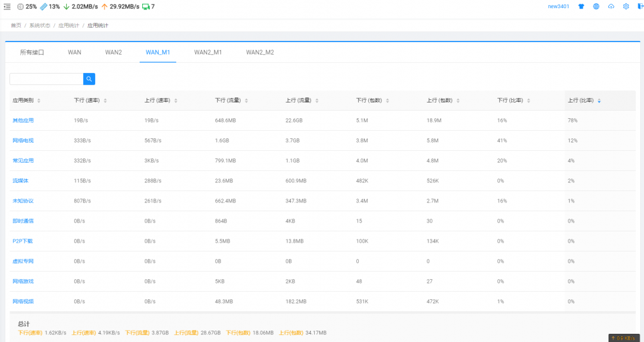This screenshot has height=342, width=644.
Task: Open the 网络视频 category link
Action: (23, 301)
